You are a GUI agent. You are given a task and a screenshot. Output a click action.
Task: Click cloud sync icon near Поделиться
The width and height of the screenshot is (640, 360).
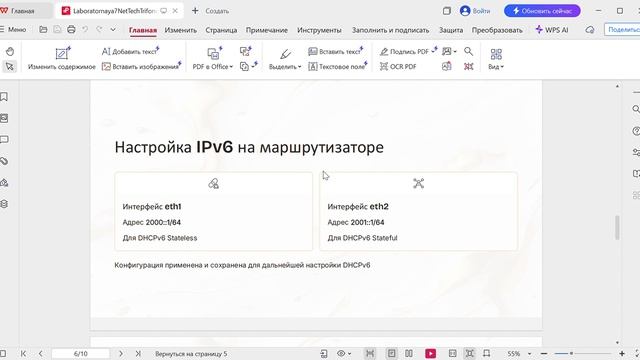(x=590, y=30)
